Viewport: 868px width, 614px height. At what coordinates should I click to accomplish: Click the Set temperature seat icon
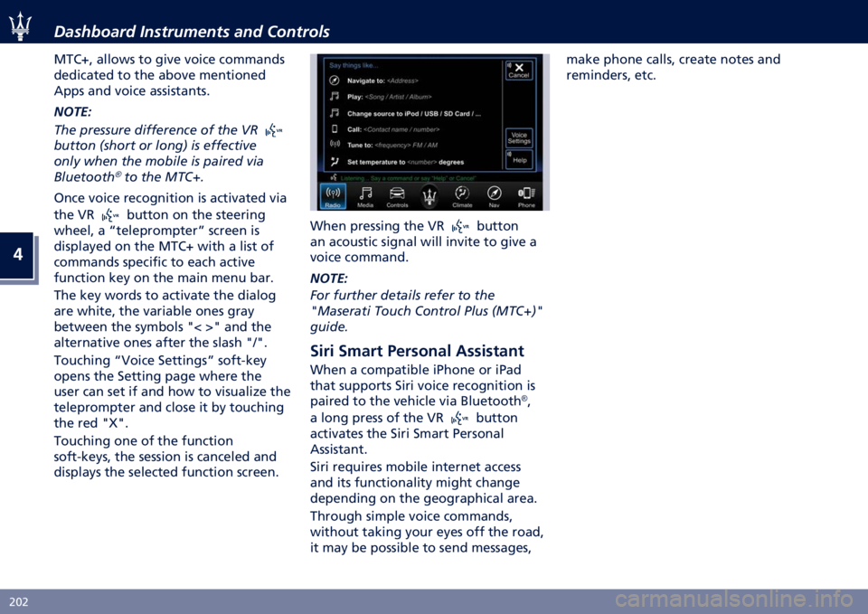[x=335, y=162]
